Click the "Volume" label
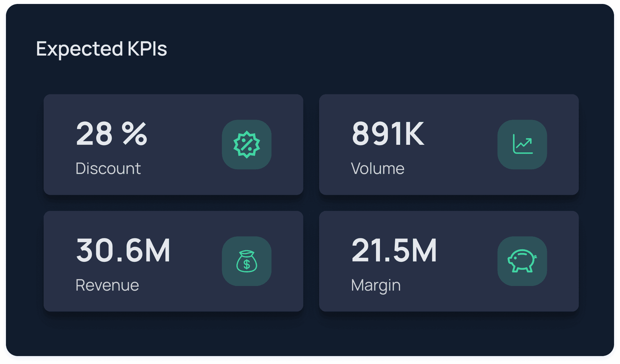Image resolution: width=620 pixels, height=364 pixels. (378, 168)
